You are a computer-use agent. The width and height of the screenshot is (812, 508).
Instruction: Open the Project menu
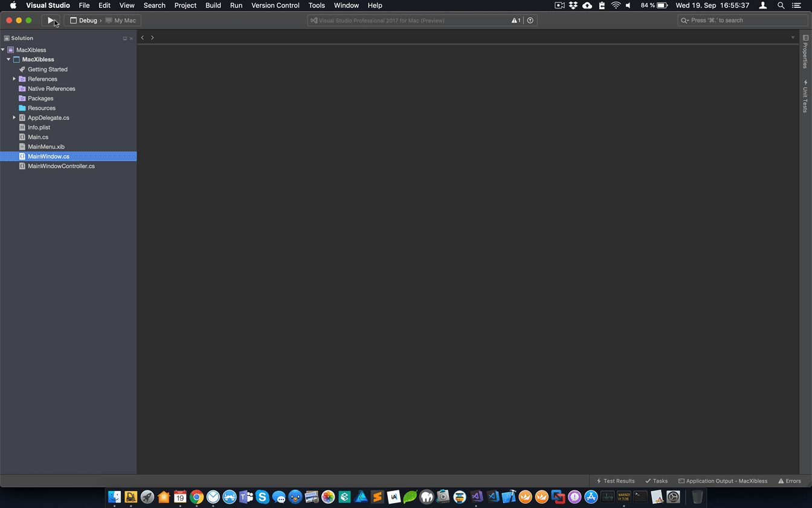[185, 5]
